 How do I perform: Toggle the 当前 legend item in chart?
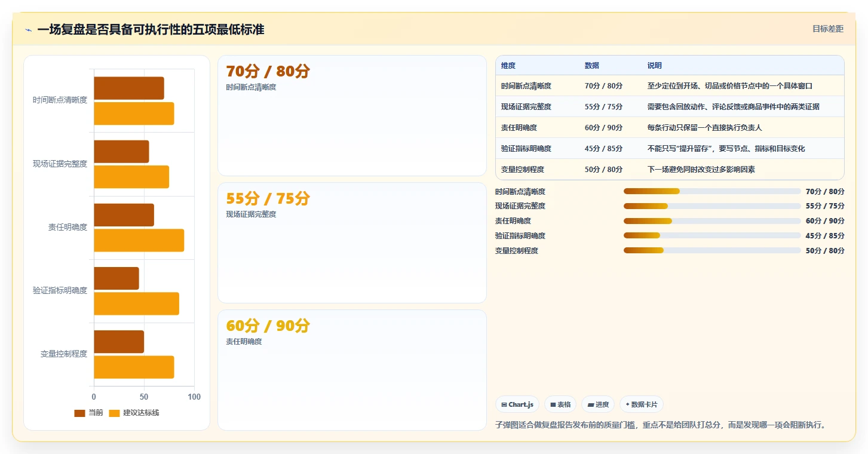[x=88, y=413]
